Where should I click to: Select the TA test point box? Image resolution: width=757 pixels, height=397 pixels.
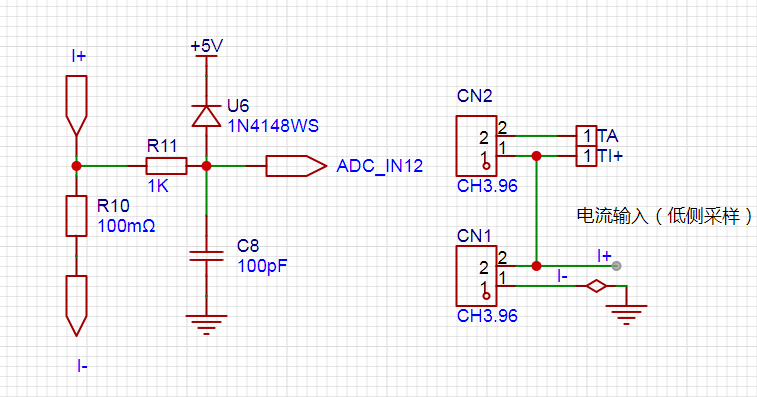[586, 136]
